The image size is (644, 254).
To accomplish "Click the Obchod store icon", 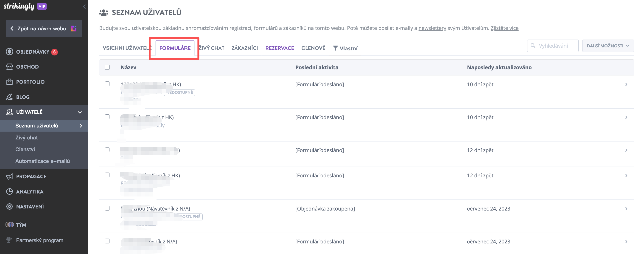I will coord(9,67).
